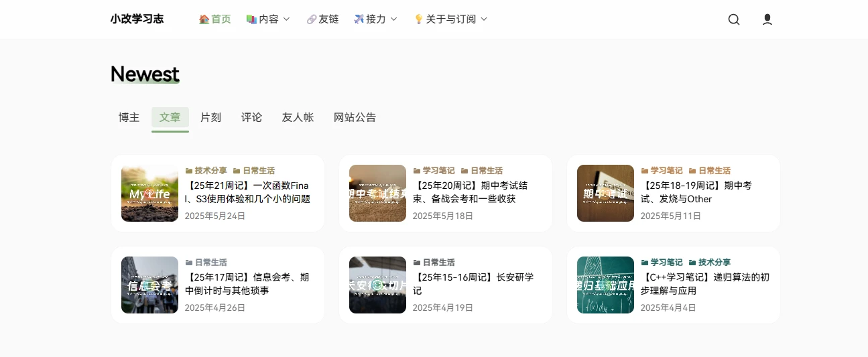Click the date 2025年4月4日

point(668,307)
